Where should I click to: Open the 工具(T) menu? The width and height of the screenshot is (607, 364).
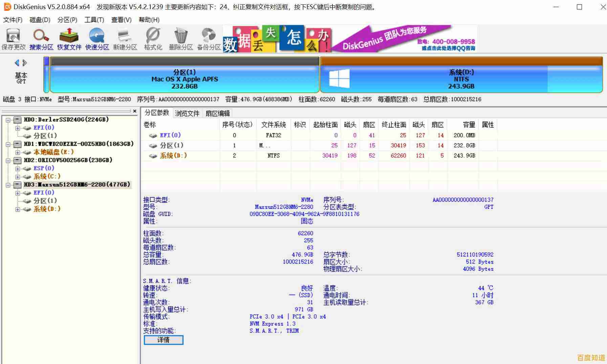click(94, 20)
